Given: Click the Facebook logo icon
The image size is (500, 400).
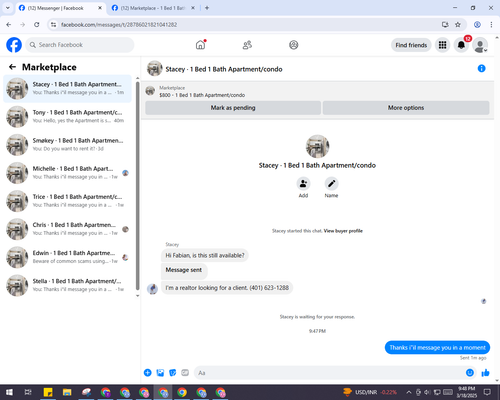Looking at the screenshot, I should pyautogui.click(x=14, y=45).
